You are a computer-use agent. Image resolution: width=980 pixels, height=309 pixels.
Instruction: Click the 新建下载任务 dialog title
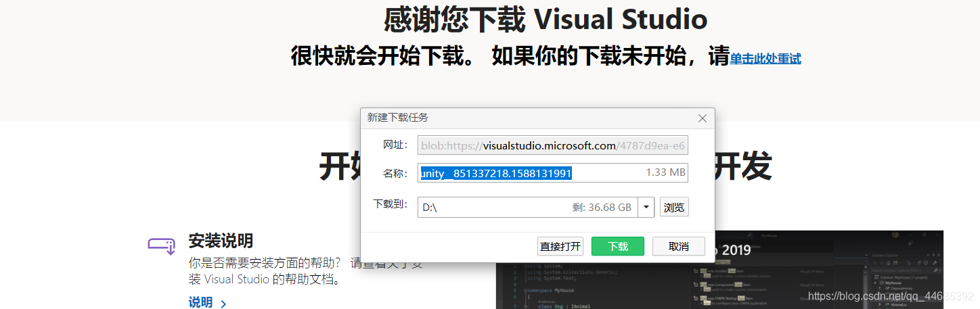click(x=398, y=118)
